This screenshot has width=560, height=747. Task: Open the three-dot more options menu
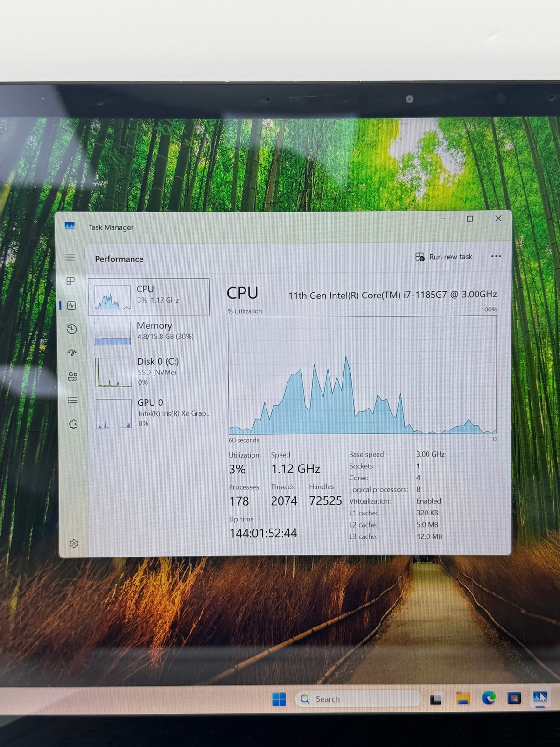[x=496, y=256]
